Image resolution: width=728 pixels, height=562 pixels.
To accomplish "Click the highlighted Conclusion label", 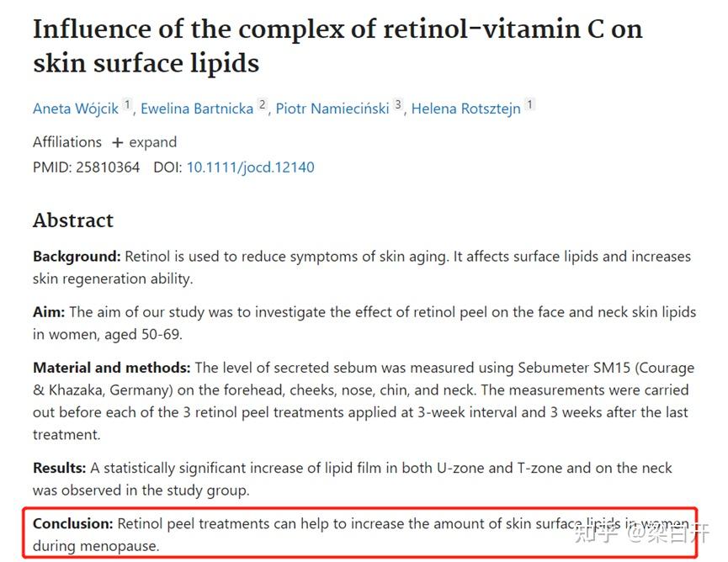I will [73, 523].
